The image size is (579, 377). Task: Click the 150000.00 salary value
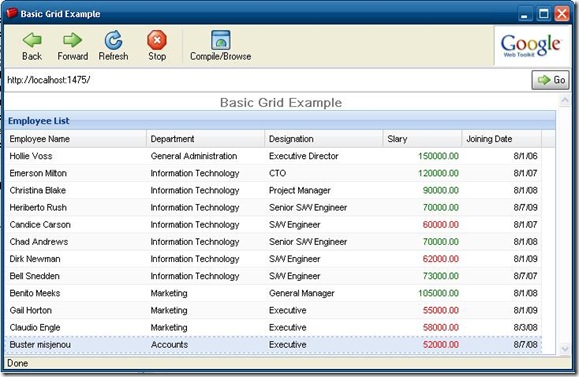tap(438, 156)
